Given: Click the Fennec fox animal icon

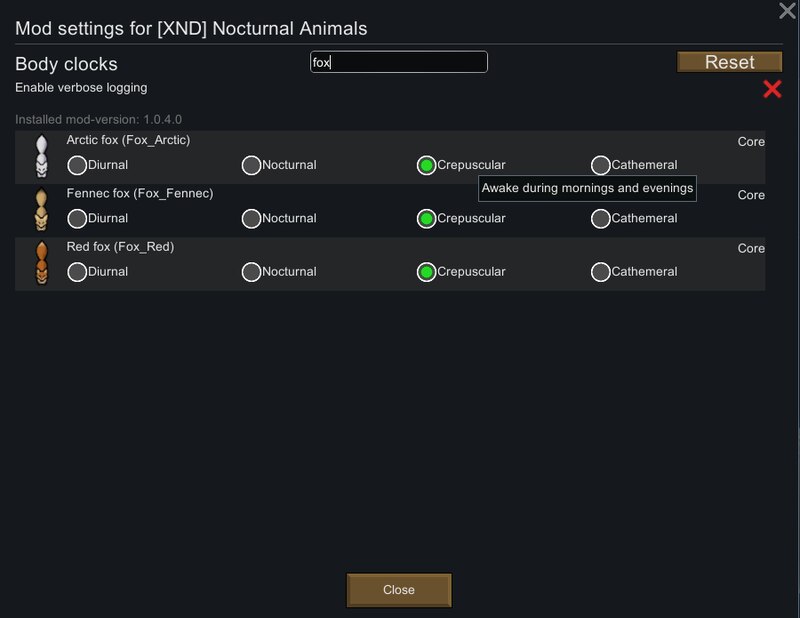Looking at the screenshot, I should (x=41, y=210).
